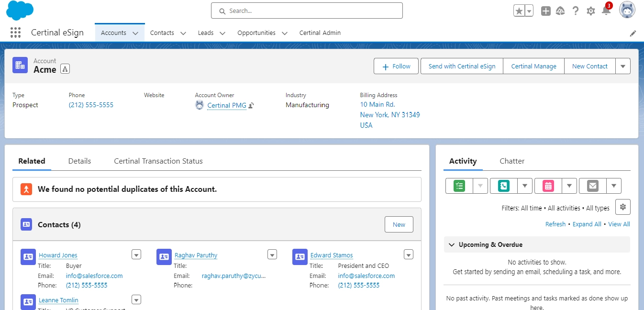Viewport: 644px width, 310px height.
Task: Open row actions menu for Howard Jones
Action: [x=136, y=255]
